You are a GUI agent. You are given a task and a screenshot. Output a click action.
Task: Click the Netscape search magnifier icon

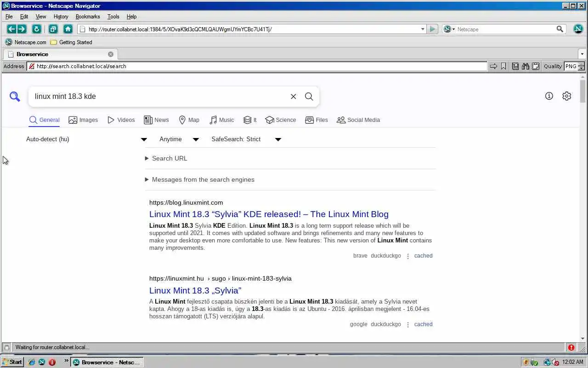[560, 29]
